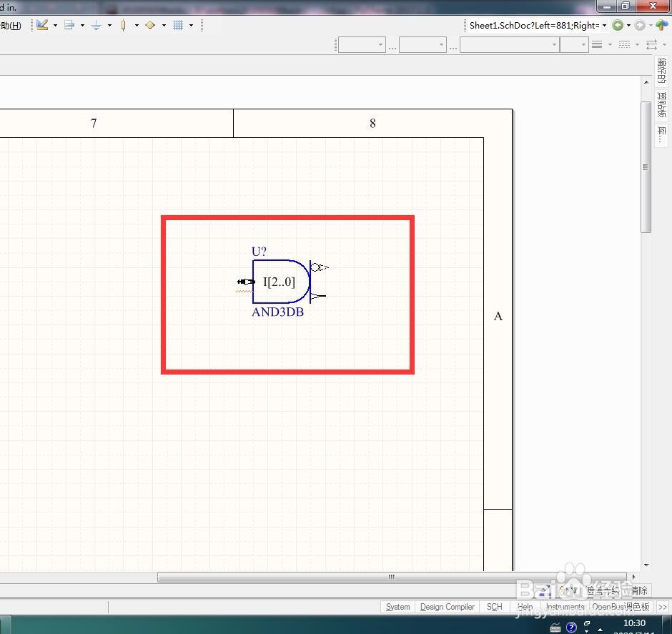Open the Instruments panel button
Screen dimensions: 672x634
565,607
